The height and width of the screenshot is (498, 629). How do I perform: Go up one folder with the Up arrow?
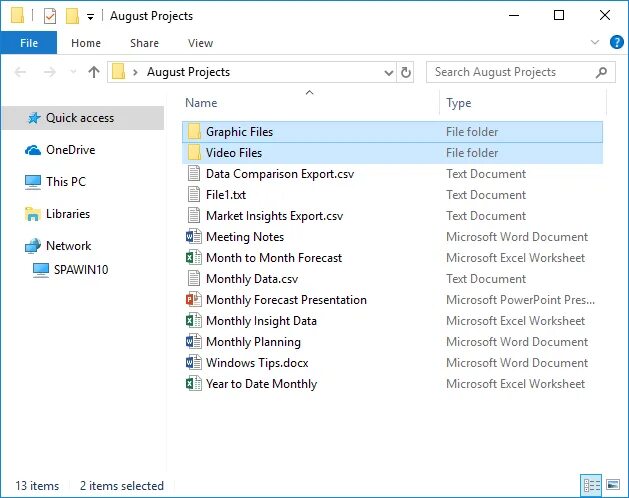(x=94, y=72)
